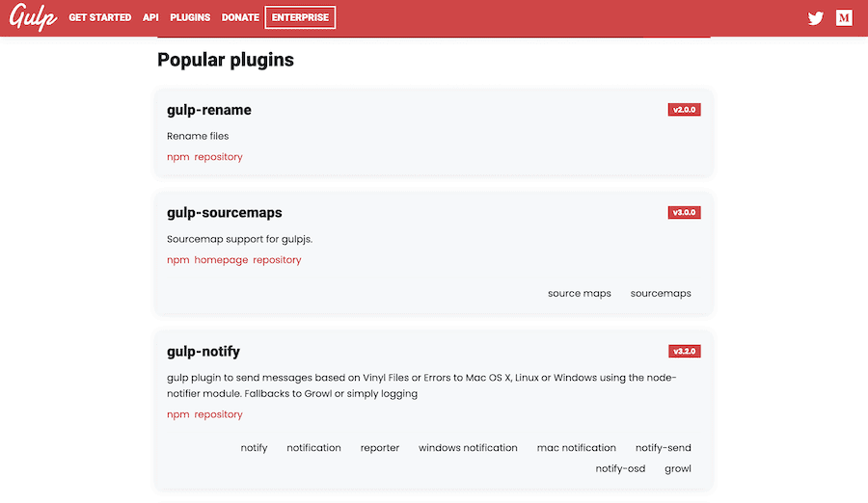Select the 'notify-osd' keyword tag

tap(620, 468)
